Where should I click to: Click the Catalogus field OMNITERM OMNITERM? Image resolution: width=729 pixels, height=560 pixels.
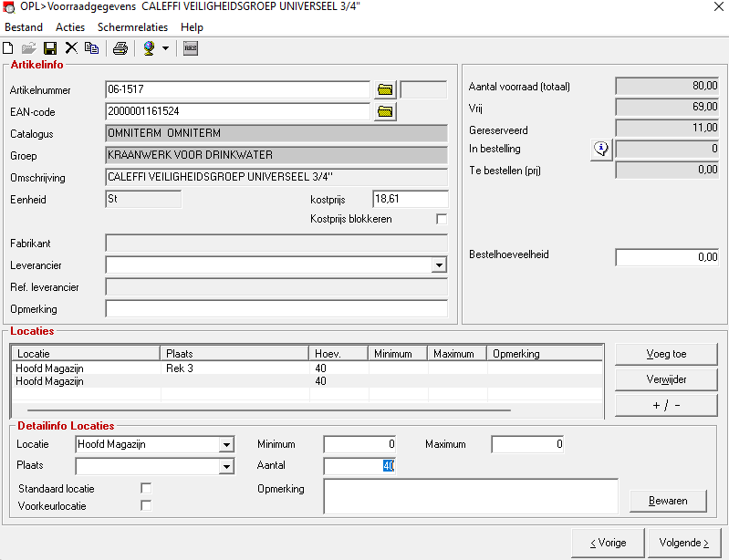276,133
